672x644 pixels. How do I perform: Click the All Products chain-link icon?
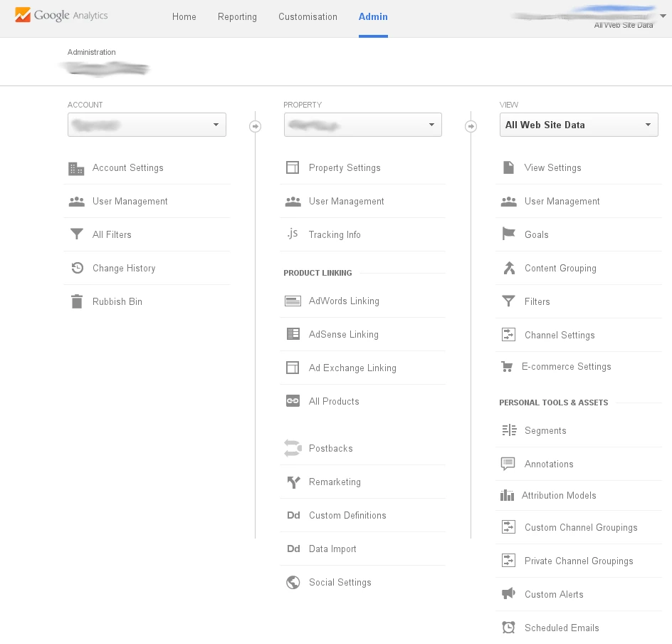(293, 401)
